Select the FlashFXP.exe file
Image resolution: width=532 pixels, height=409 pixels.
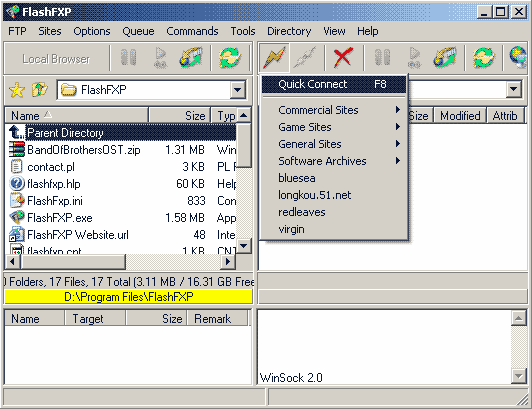coord(121,218)
